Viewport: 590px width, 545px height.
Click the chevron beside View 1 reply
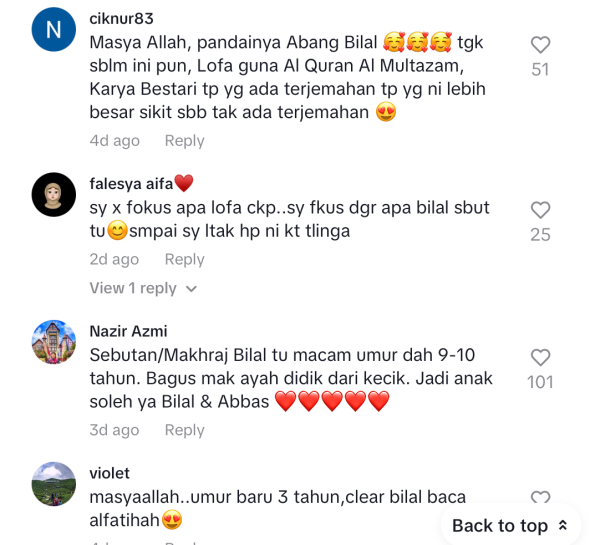pyautogui.click(x=192, y=289)
